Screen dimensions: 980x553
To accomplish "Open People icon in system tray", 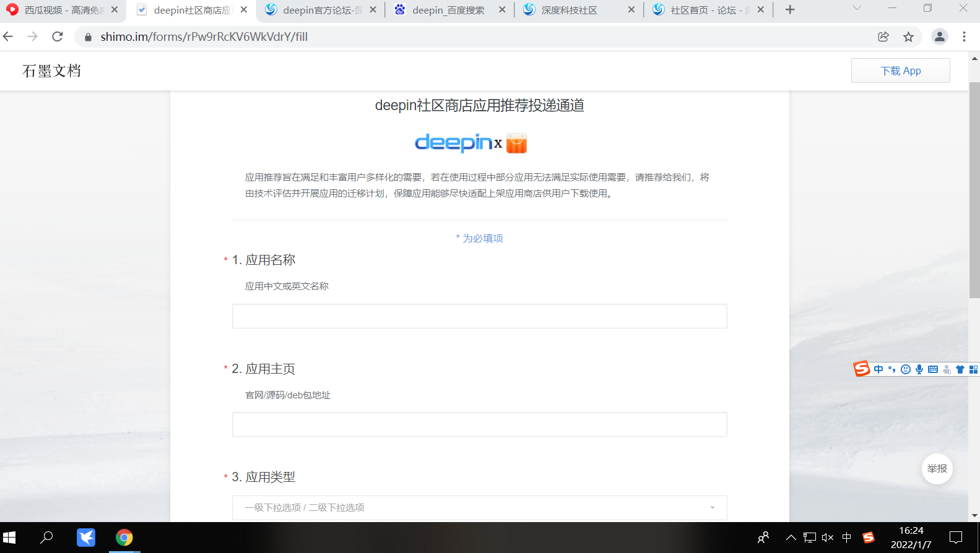I will coord(763,538).
